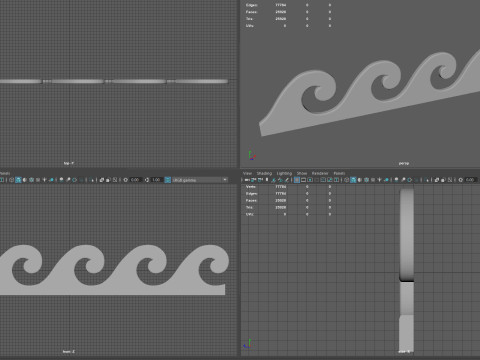The height and width of the screenshot is (360, 480).
Task: Toggle Safe Action in side panel toolbar
Action: [330, 180]
